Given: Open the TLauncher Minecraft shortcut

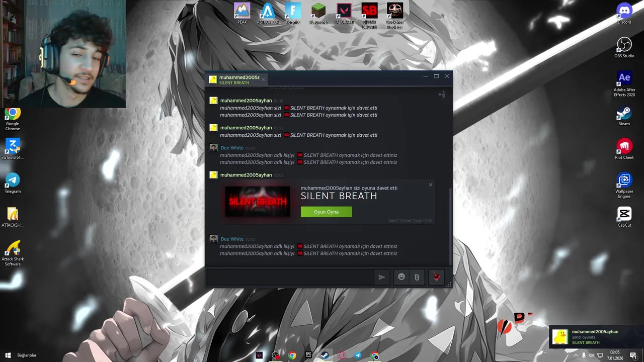Looking at the screenshot, I should [318, 14].
